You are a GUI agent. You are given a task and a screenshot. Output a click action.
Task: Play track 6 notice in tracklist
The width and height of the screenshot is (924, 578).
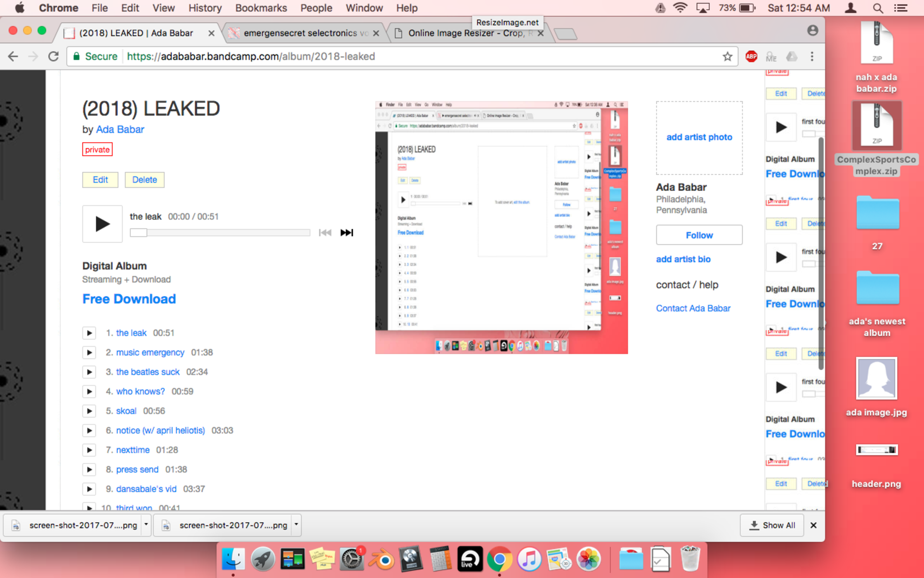click(89, 431)
